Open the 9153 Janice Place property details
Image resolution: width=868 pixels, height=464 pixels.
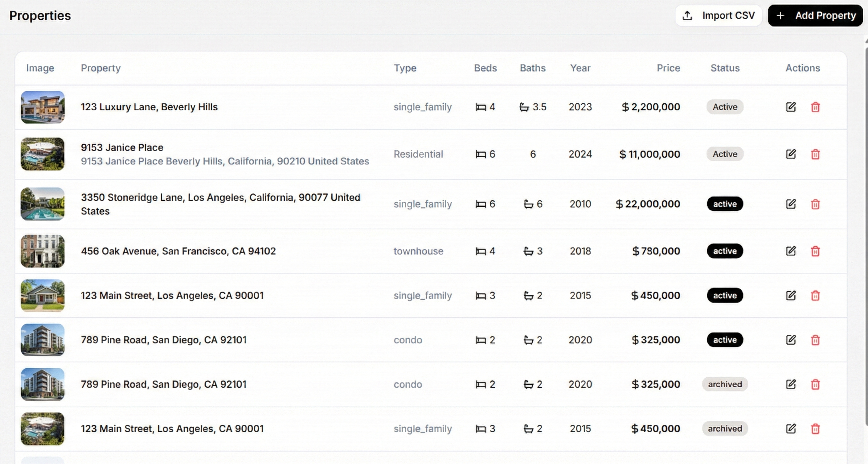coord(122,147)
